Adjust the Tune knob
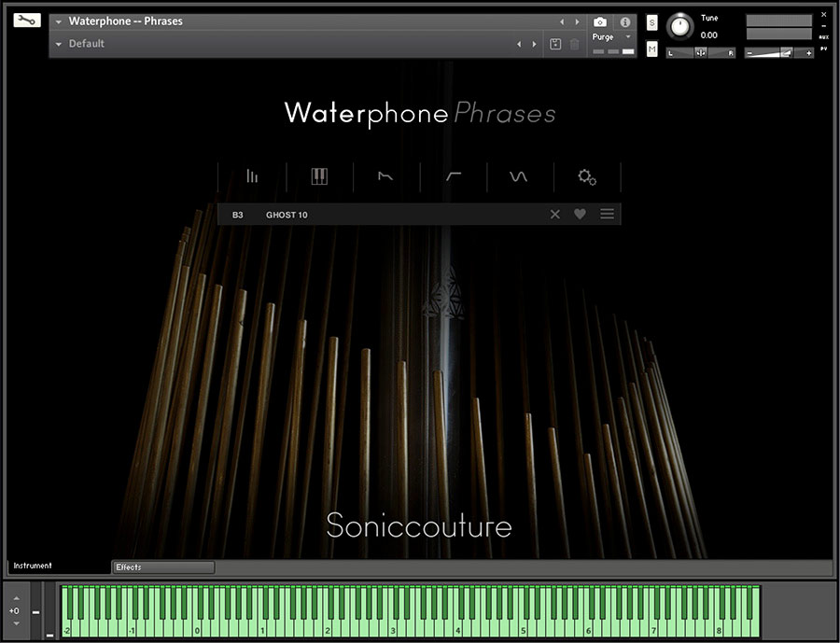Image resolution: width=840 pixels, height=643 pixels. point(679,26)
